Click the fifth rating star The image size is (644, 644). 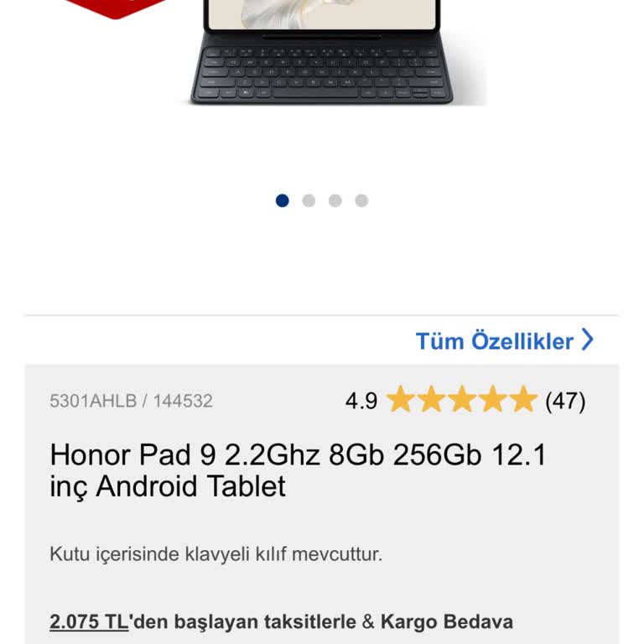click(523, 399)
